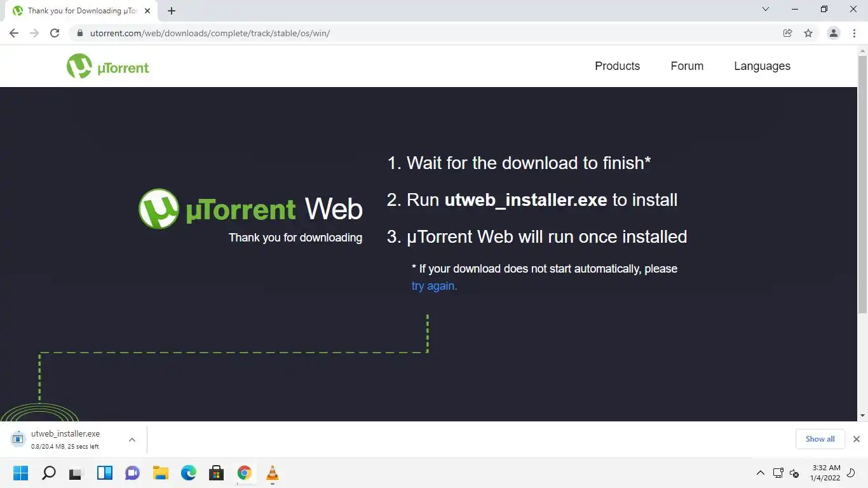
Task: Click the browser forward arrow
Action: [x=34, y=33]
